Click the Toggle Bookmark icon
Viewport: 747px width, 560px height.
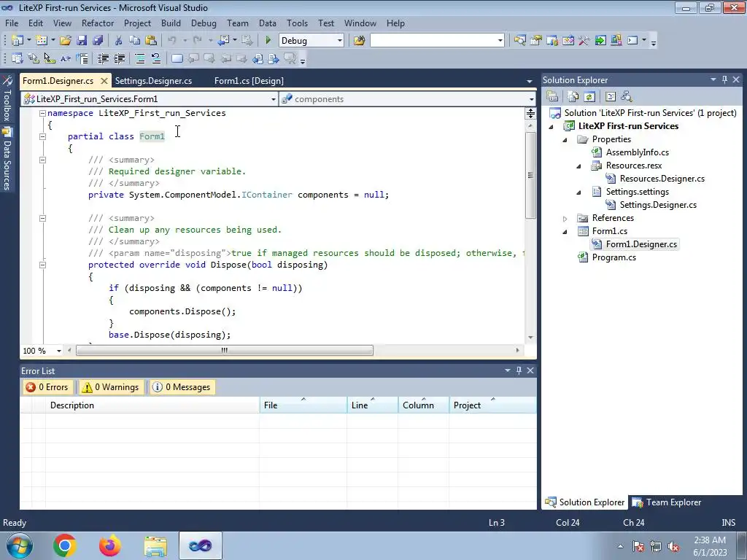click(177, 58)
